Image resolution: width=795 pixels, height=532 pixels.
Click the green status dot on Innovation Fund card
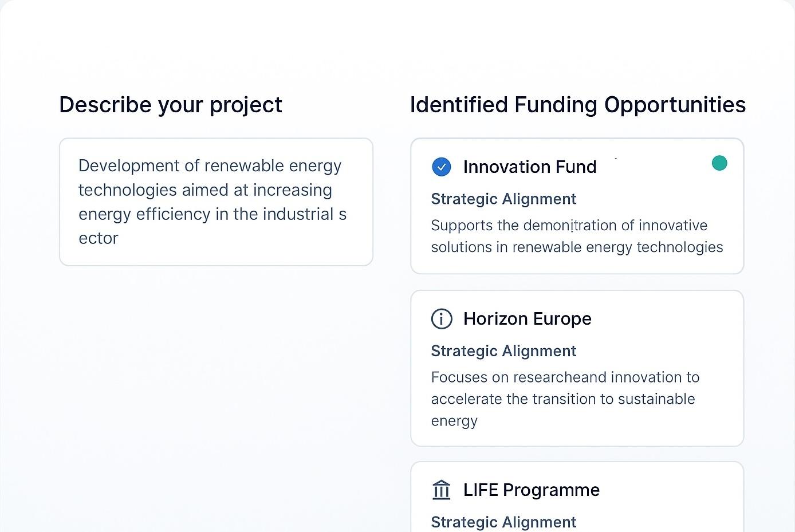(x=719, y=163)
